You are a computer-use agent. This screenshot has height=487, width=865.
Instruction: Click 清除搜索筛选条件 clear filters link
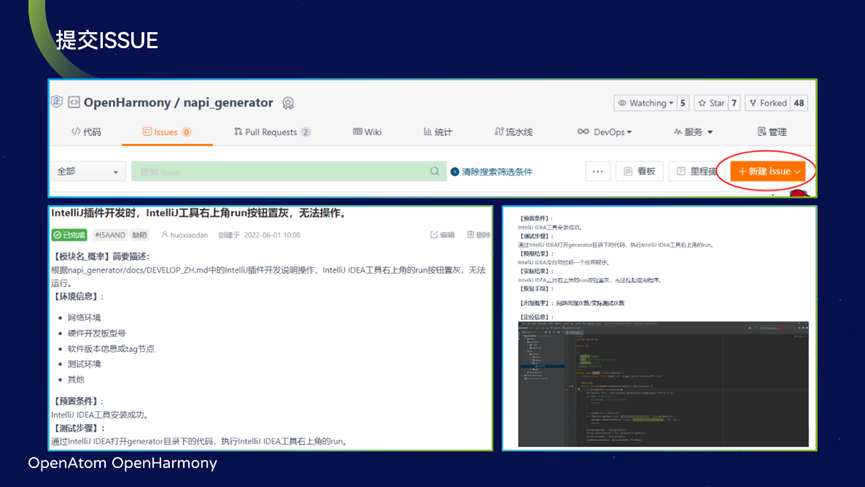[497, 172]
